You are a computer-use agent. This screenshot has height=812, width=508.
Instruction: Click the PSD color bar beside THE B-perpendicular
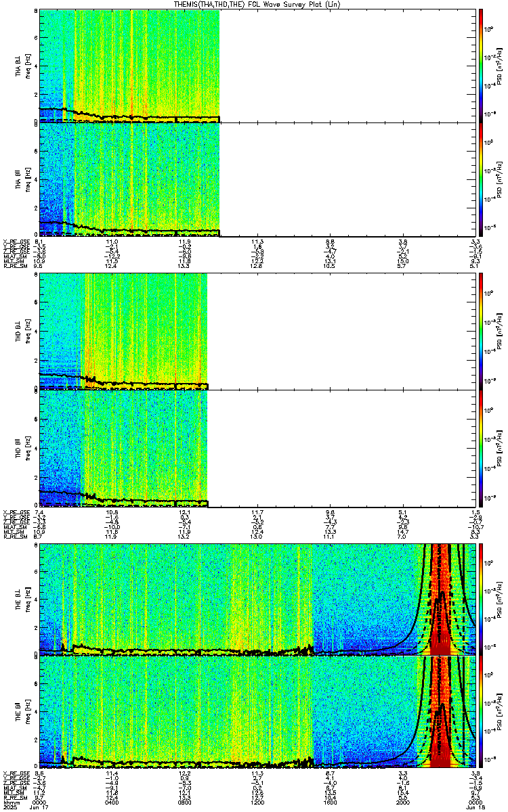pyautogui.click(x=481, y=598)
